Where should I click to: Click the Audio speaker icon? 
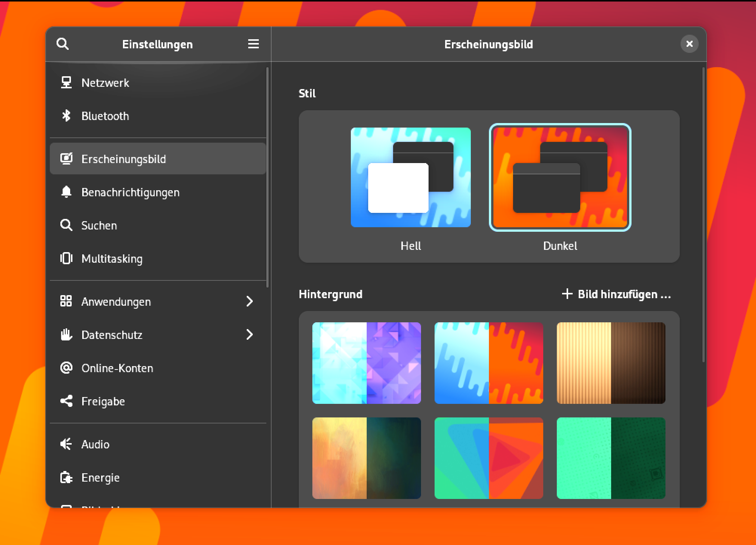click(x=66, y=444)
